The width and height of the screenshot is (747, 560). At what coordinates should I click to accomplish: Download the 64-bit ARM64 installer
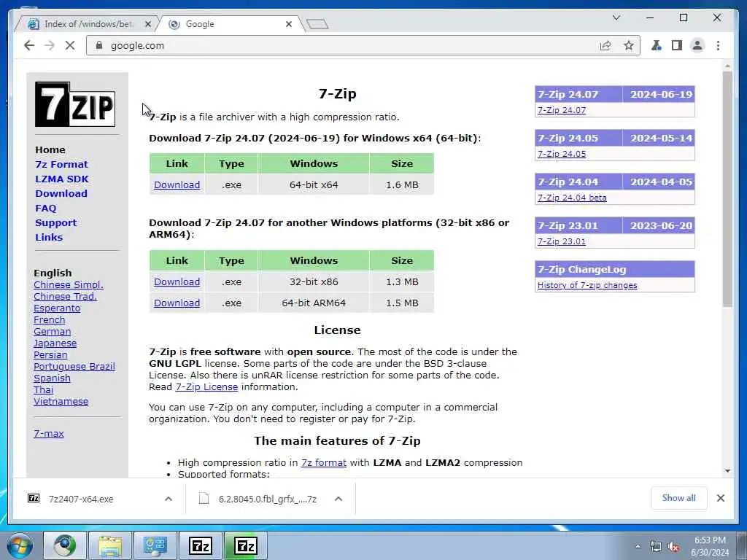177,303
